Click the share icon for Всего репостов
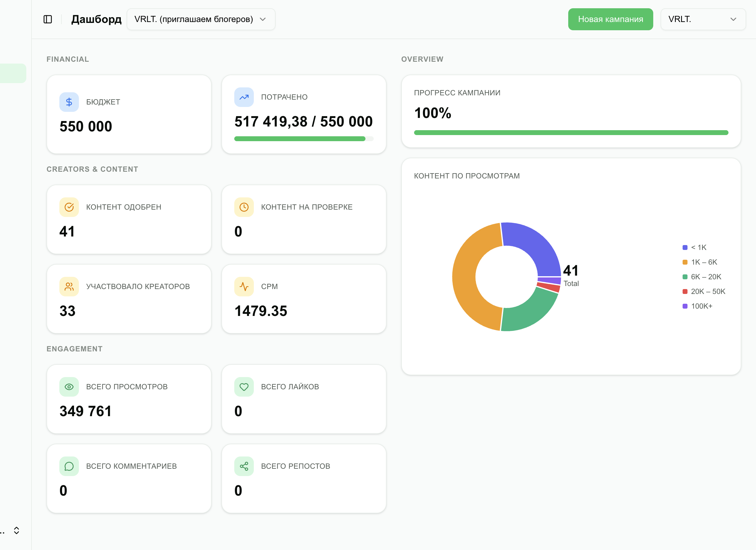Viewport: 756px width, 550px height. coord(244,466)
